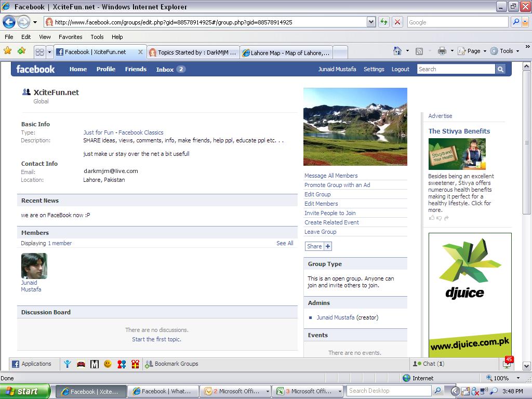
Task: Click the blue figure app icon in dock
Action: click(x=67, y=364)
